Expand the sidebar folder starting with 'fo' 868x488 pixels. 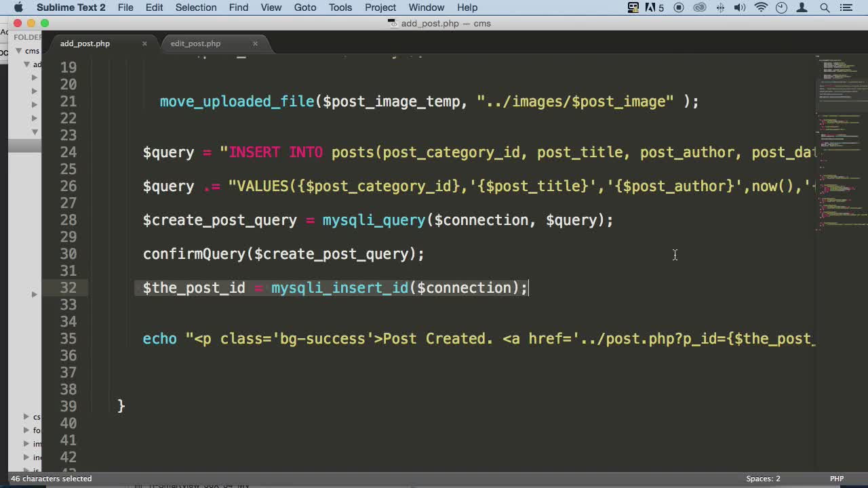(x=26, y=430)
